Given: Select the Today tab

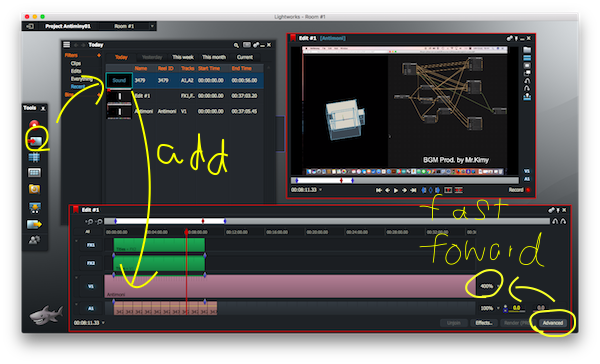Looking at the screenshot, I should tap(121, 57).
